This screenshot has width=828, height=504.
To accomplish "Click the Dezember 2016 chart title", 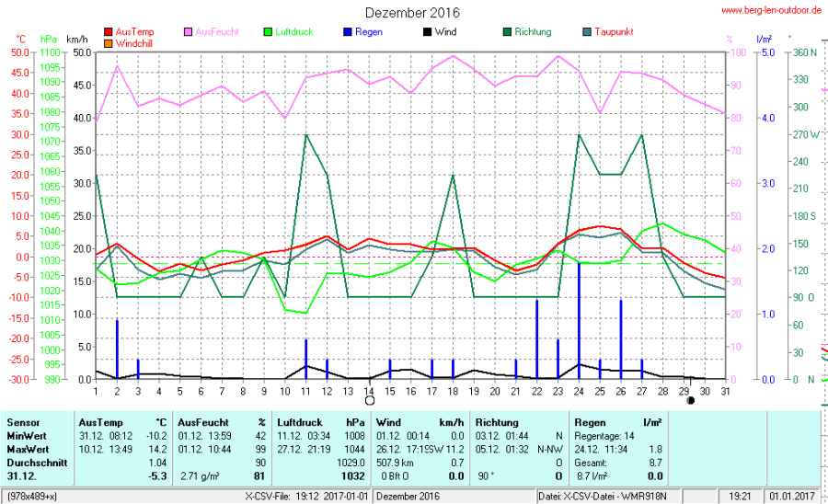I will click(412, 13).
